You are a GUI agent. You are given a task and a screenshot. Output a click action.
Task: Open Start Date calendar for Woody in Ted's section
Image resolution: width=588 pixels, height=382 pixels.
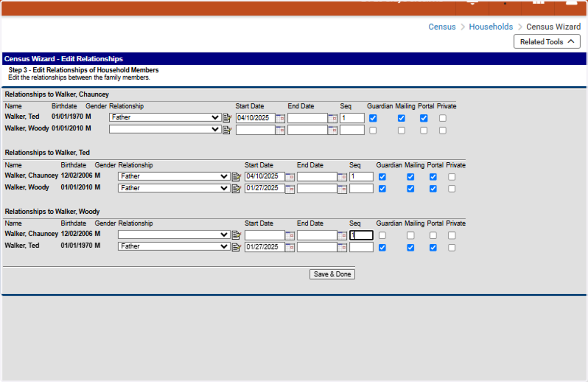[290, 188]
